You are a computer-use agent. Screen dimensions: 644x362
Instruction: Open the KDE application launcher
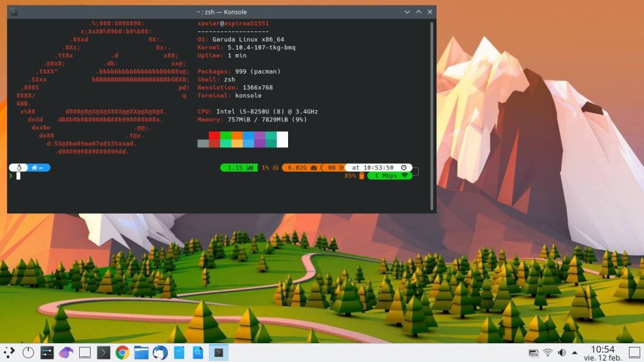pos(9,353)
